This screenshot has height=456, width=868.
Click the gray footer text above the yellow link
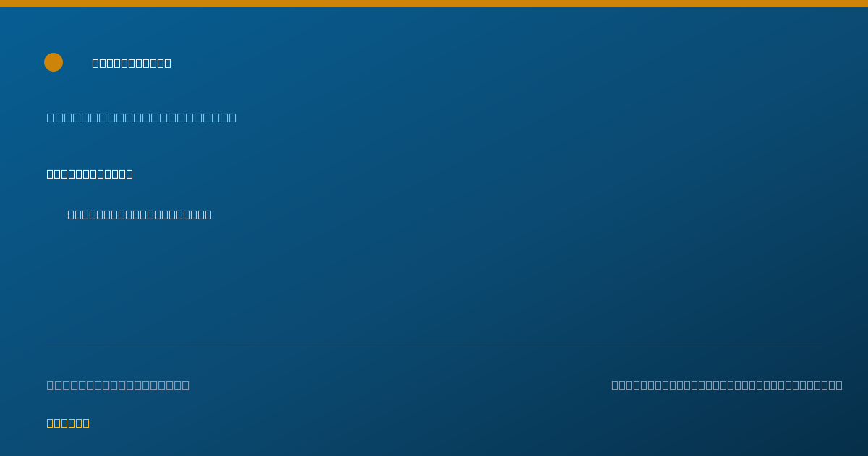(x=118, y=385)
